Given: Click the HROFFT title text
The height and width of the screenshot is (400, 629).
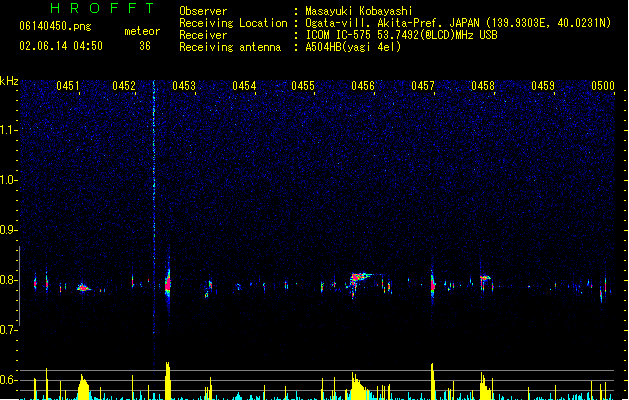Looking at the screenshot, I should 103,8.
